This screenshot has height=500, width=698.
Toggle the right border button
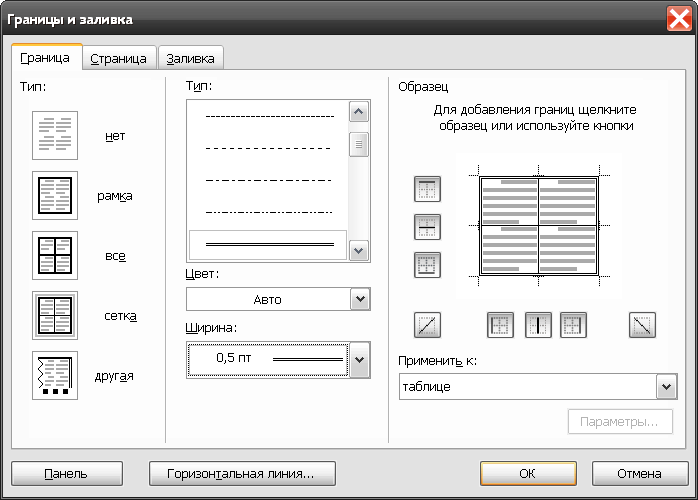point(573,325)
